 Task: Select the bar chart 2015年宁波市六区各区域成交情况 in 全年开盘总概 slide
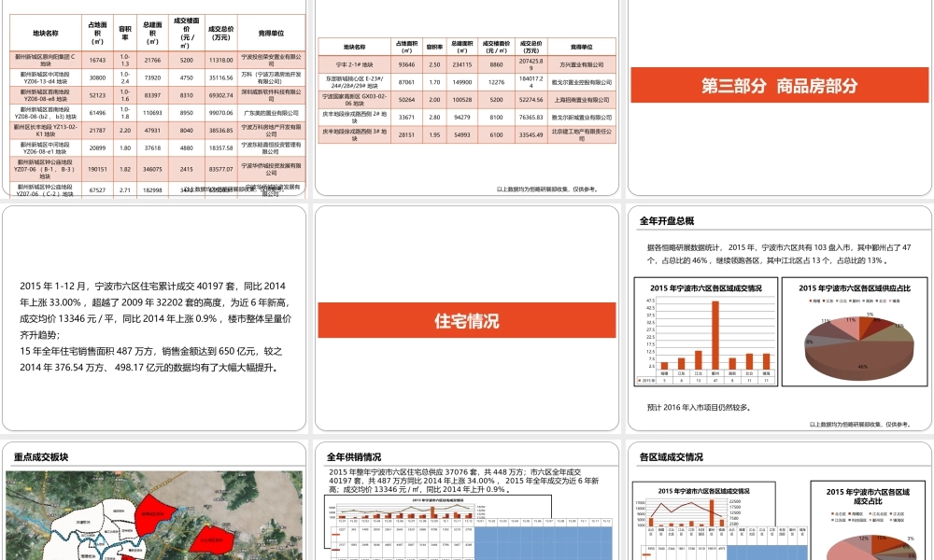click(x=706, y=331)
